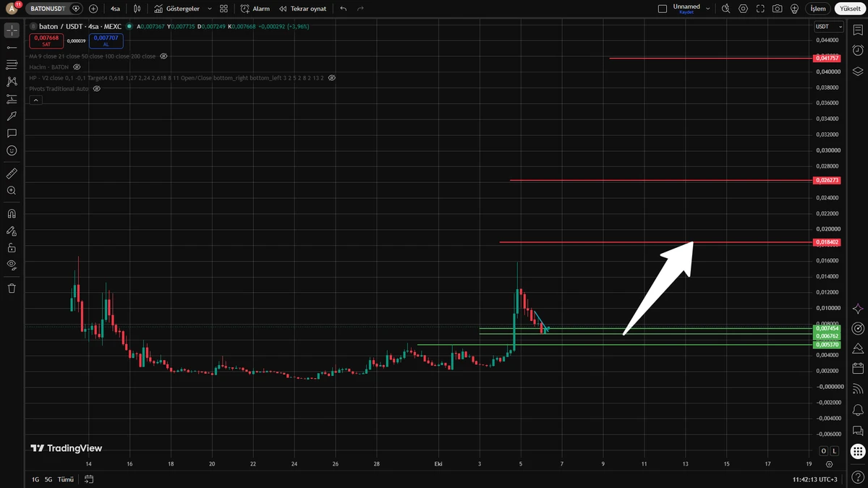Open the indicator templates grid icon
The image size is (868, 488).
pyautogui.click(x=224, y=9)
